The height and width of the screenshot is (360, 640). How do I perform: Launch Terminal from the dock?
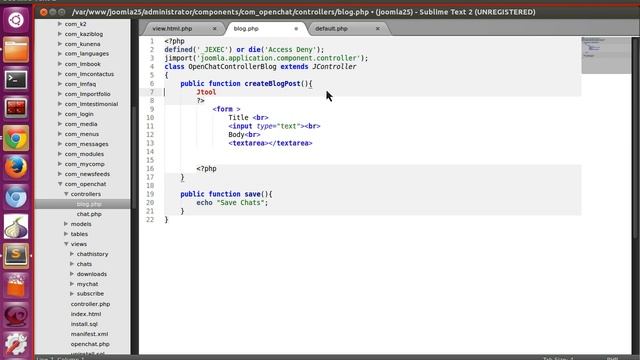(x=16, y=80)
